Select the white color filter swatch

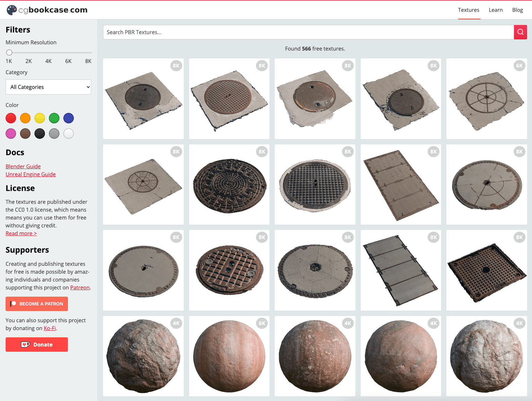pos(69,134)
